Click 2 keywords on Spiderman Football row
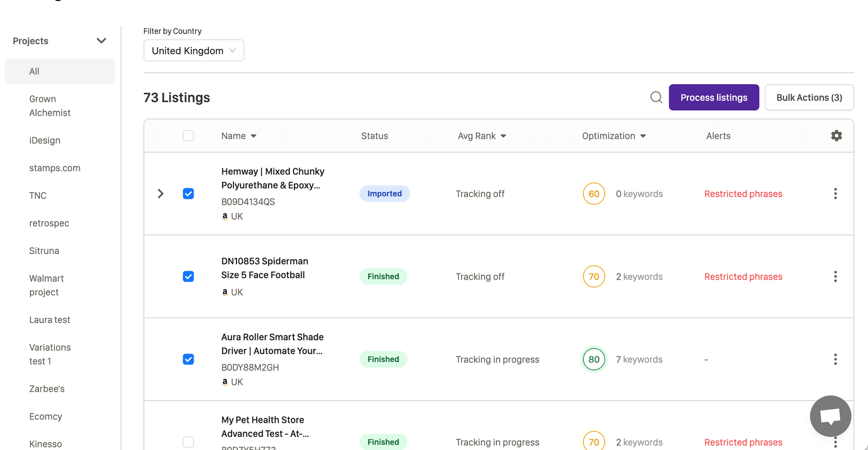The width and height of the screenshot is (868, 450). (639, 276)
